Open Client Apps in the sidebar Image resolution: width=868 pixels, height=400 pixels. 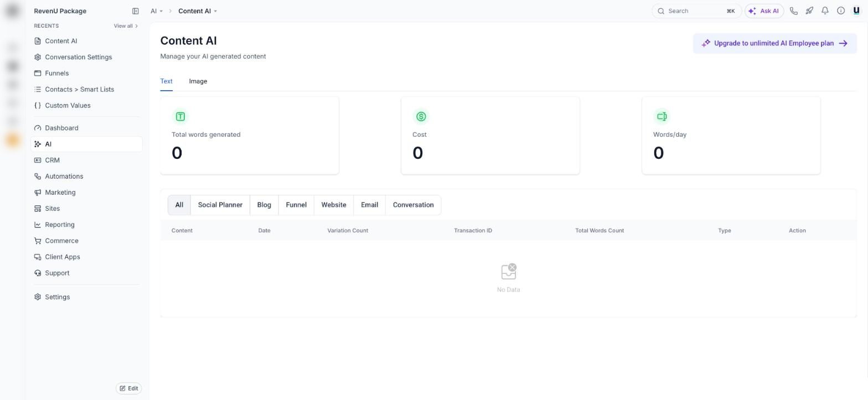coord(87,257)
